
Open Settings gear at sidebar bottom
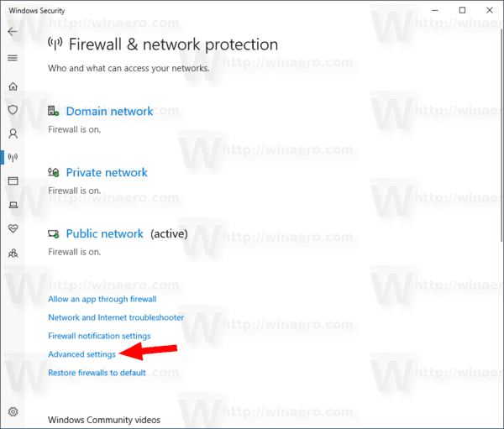point(13,411)
